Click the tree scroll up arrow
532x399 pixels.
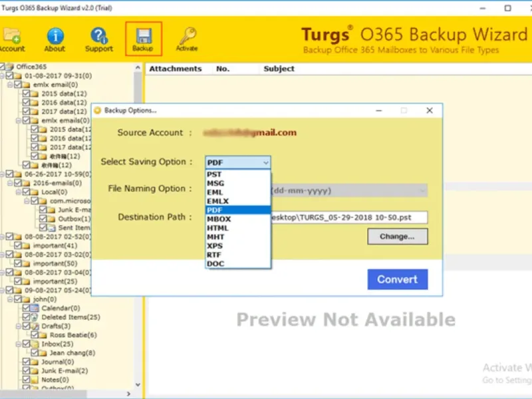click(138, 68)
